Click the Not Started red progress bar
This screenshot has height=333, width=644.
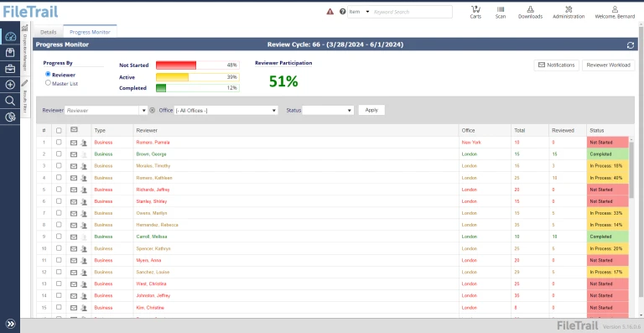(198, 65)
